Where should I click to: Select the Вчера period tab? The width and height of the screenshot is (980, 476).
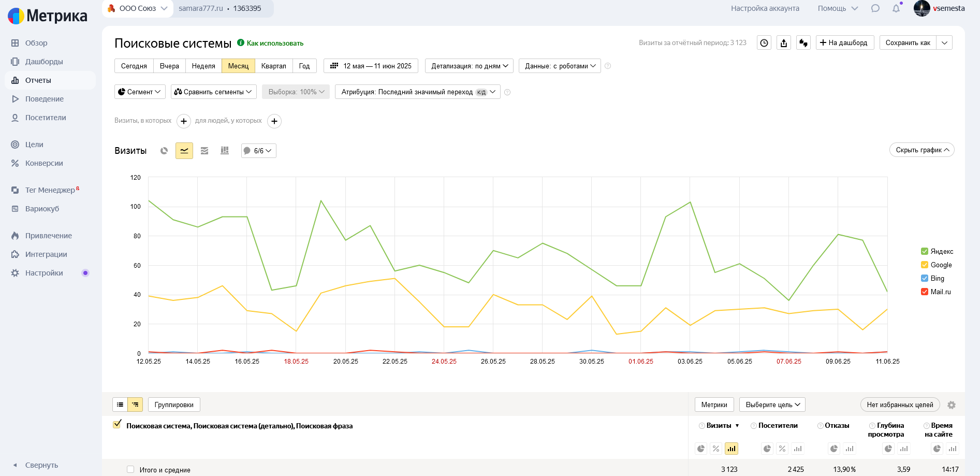(169, 66)
